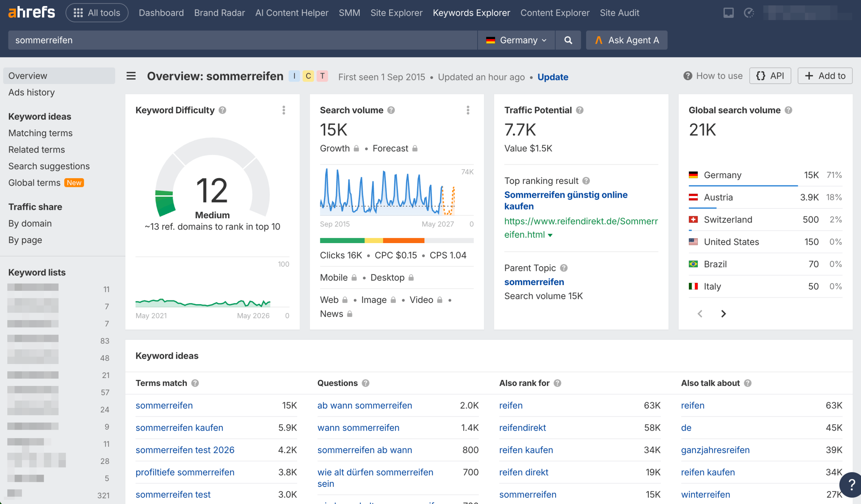
Task: Click the Growth lock icon
Action: tap(356, 149)
